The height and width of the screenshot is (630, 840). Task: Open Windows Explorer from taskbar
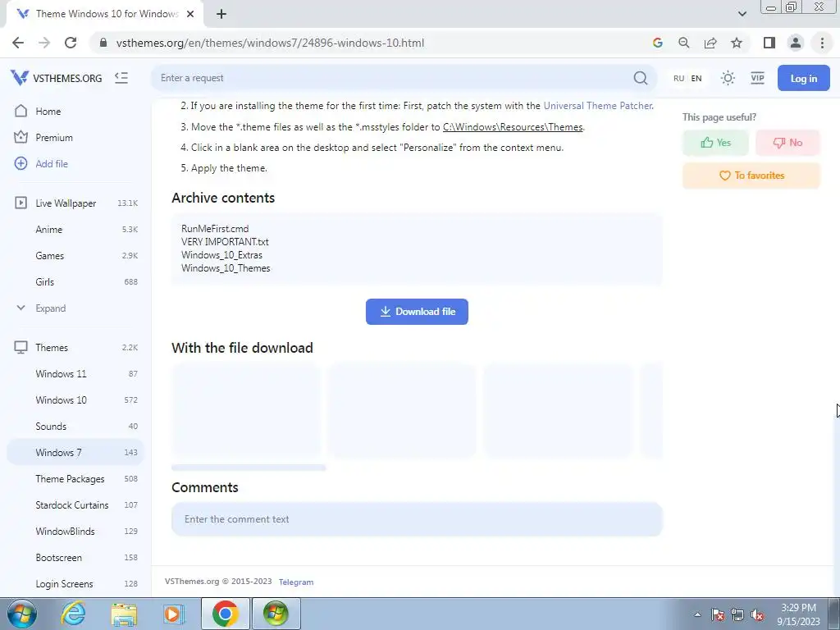[x=124, y=614]
